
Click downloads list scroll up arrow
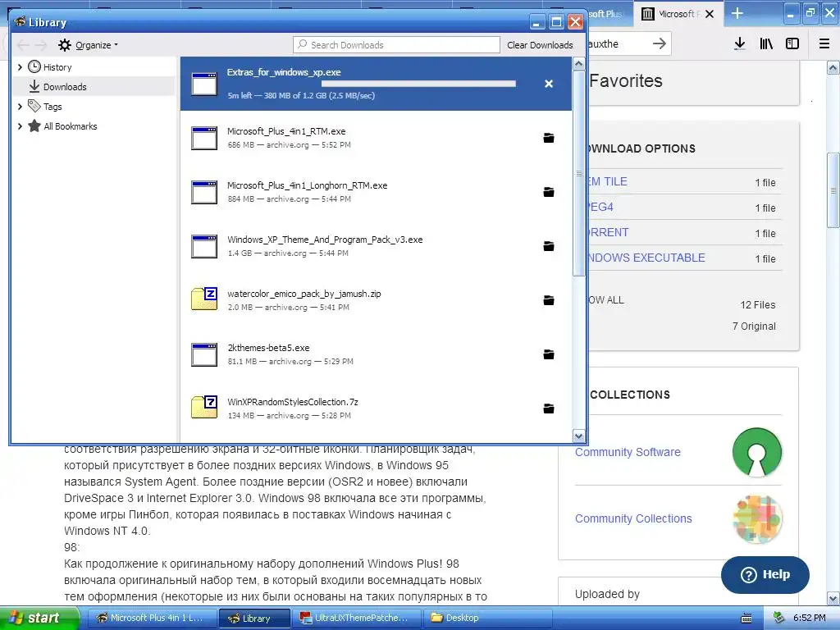click(578, 64)
